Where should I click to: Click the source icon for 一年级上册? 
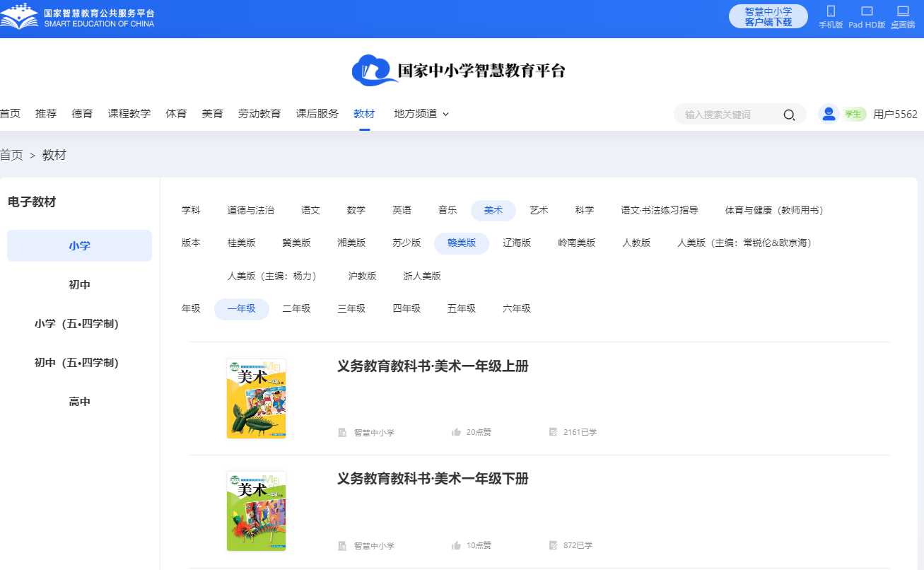coord(342,432)
